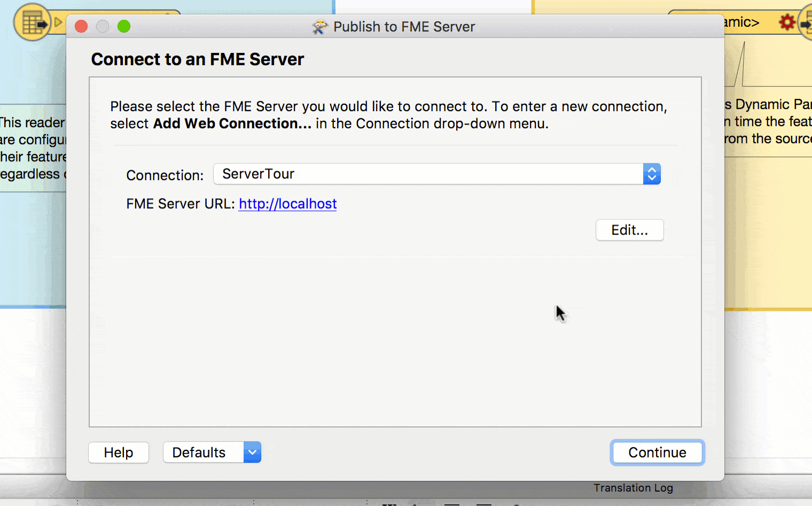Open the http://localhost FME Server URL link
Image resolution: width=812 pixels, height=506 pixels.
click(287, 204)
